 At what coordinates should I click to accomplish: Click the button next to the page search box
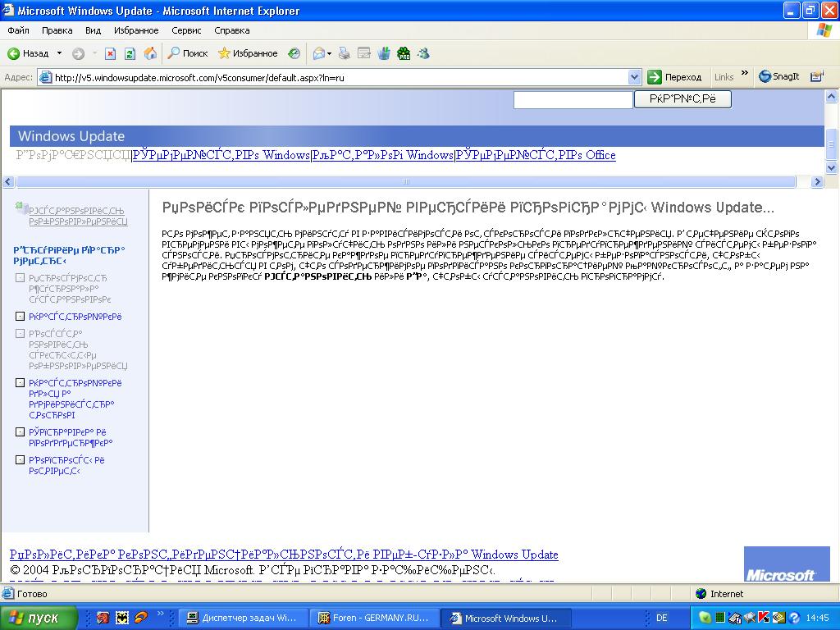[682, 99]
